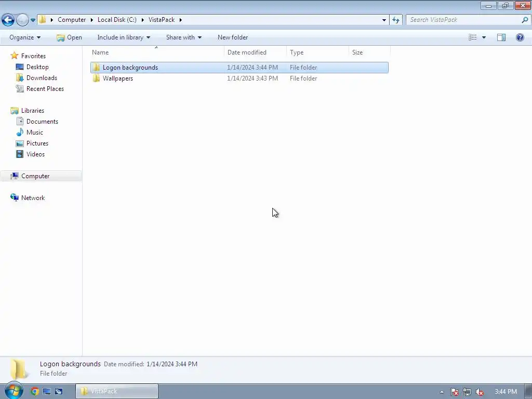Select Local Disk (C:) in the breadcrumb
Screen dimensions: 532x399
point(117,20)
